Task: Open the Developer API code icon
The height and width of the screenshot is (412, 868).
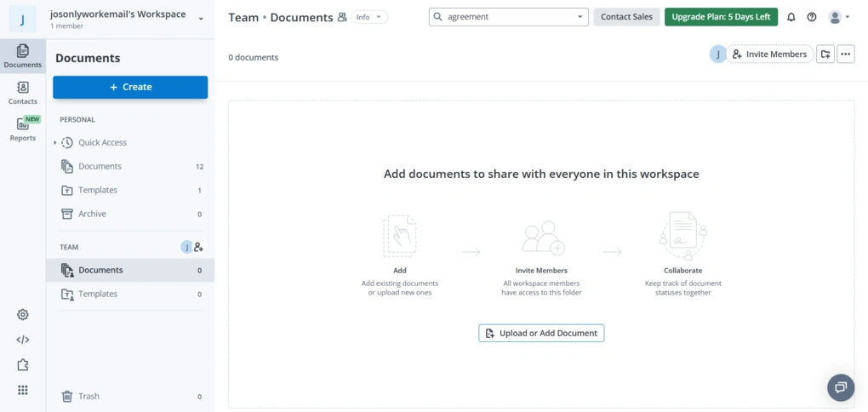Action: 23,340
